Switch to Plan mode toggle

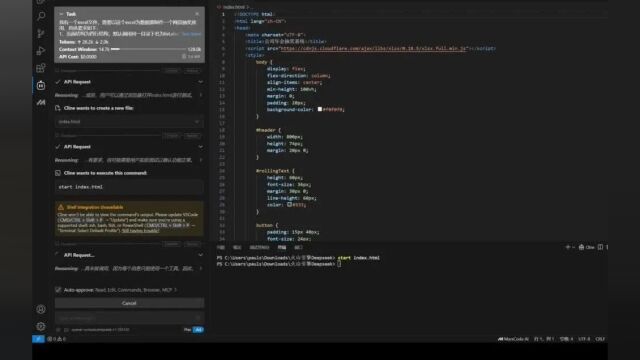(187, 329)
